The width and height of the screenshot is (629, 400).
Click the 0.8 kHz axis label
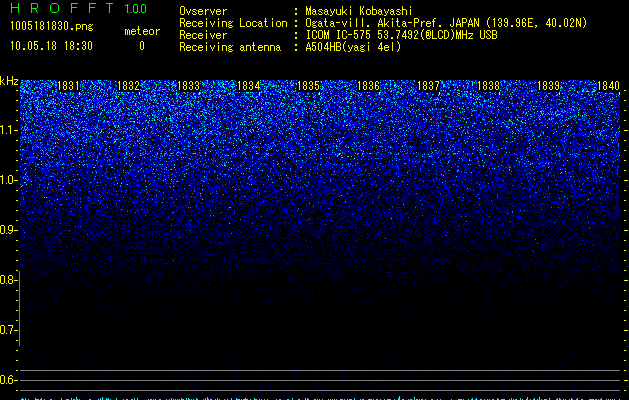click(8, 280)
